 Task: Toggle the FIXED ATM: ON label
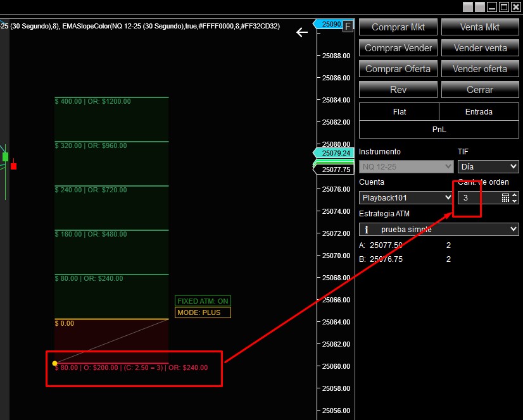[203, 301]
